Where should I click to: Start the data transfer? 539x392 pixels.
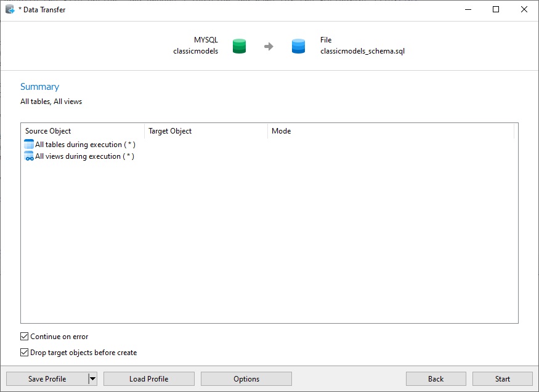tap(502, 379)
